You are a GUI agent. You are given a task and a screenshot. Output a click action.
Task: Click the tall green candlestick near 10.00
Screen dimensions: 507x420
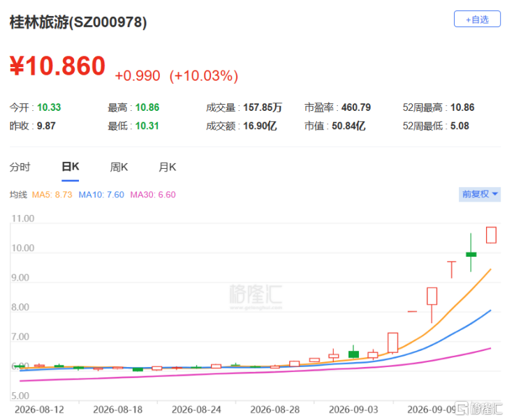point(471,254)
